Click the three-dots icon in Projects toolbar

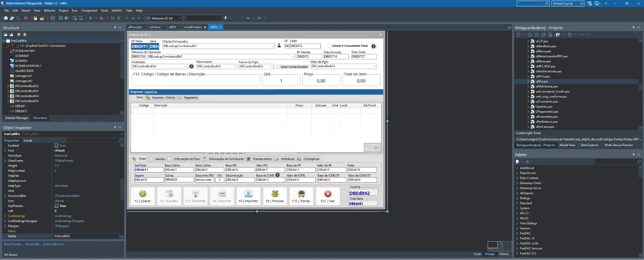[582, 35]
